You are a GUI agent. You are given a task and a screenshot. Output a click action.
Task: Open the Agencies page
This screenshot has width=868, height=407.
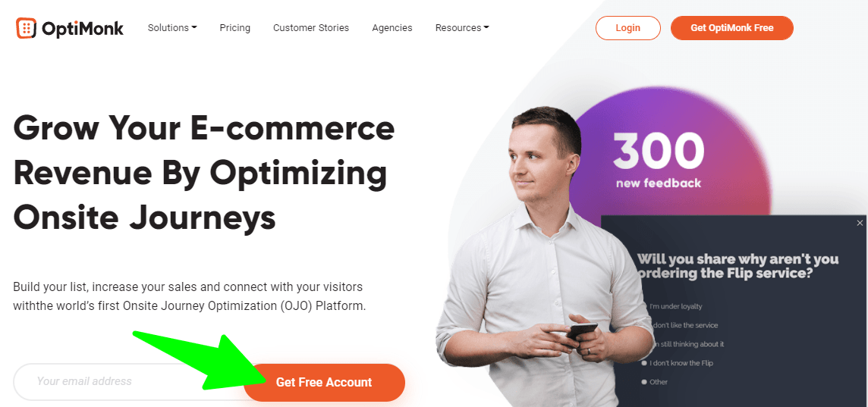point(392,27)
